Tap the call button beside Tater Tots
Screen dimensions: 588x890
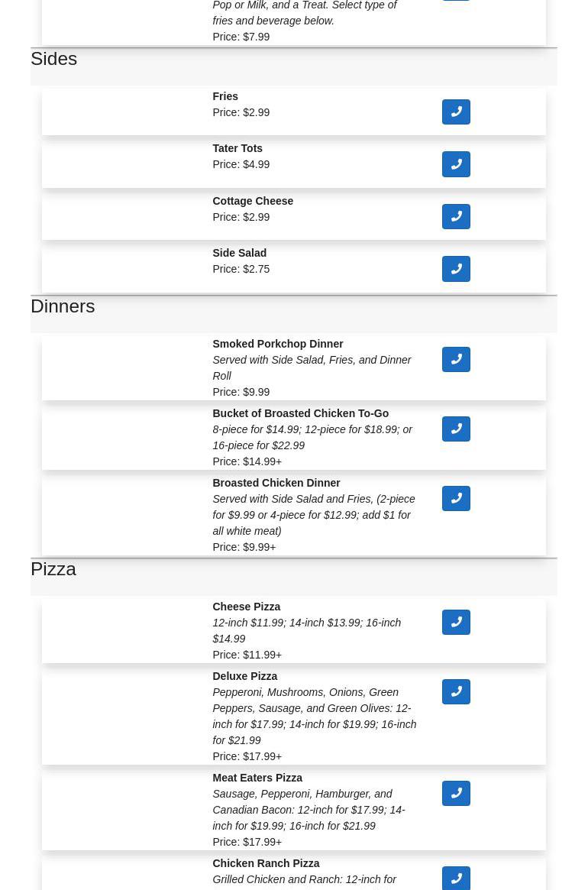[456, 164]
